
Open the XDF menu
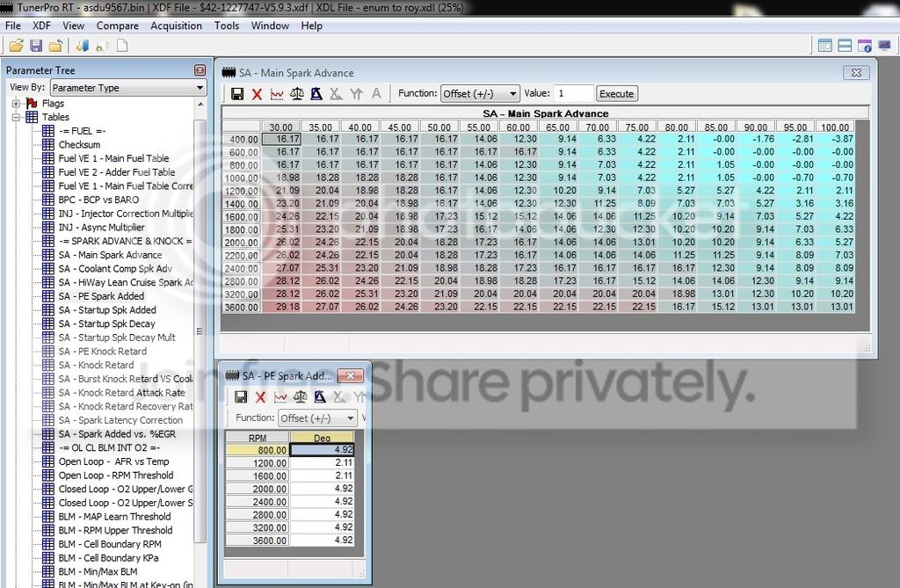[x=41, y=25]
